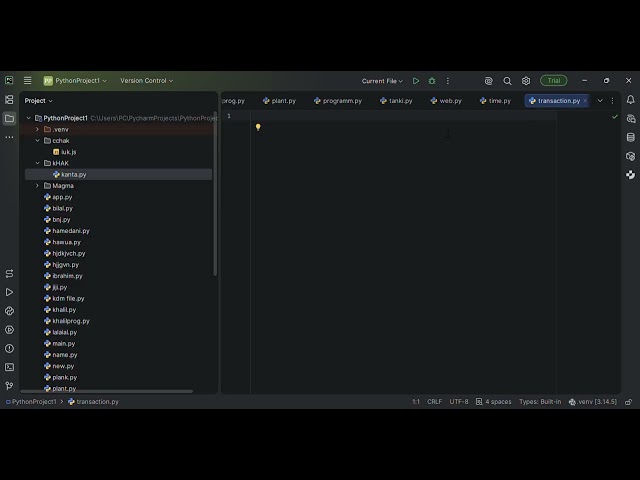Viewport: 640px width, 480px height.
Task: Collapse the kHAK folder
Action: click(x=37, y=163)
